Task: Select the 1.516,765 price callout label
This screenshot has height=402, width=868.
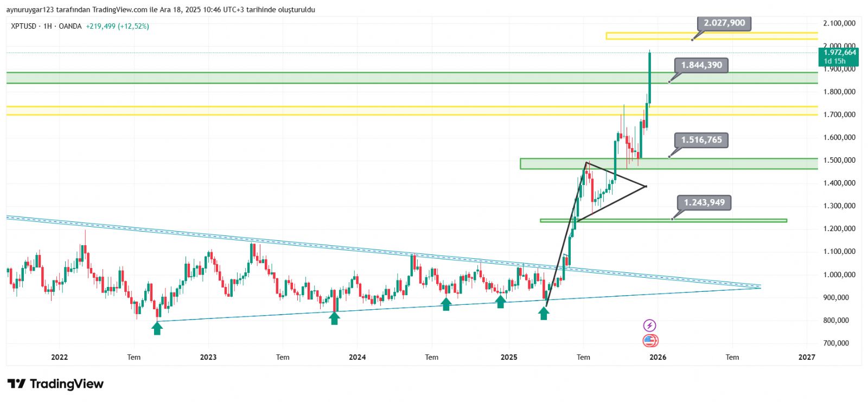Action: 701,140
